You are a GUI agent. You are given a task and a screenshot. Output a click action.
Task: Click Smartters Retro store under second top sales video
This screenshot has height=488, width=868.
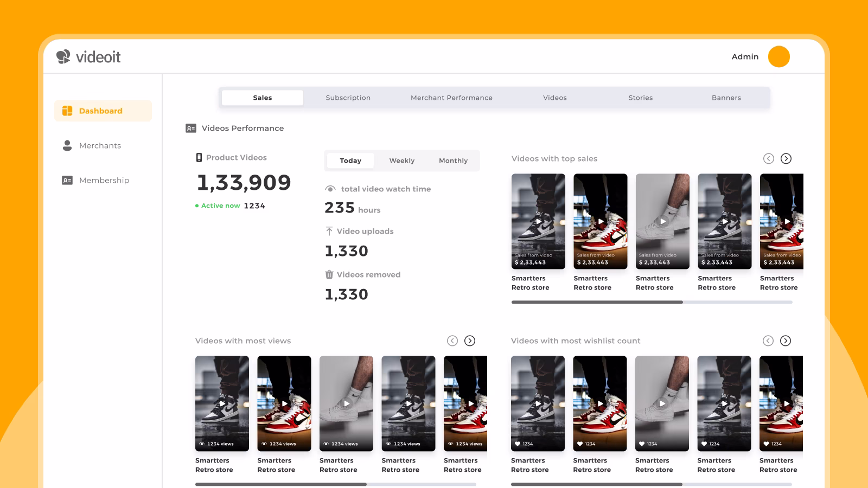pos(592,283)
